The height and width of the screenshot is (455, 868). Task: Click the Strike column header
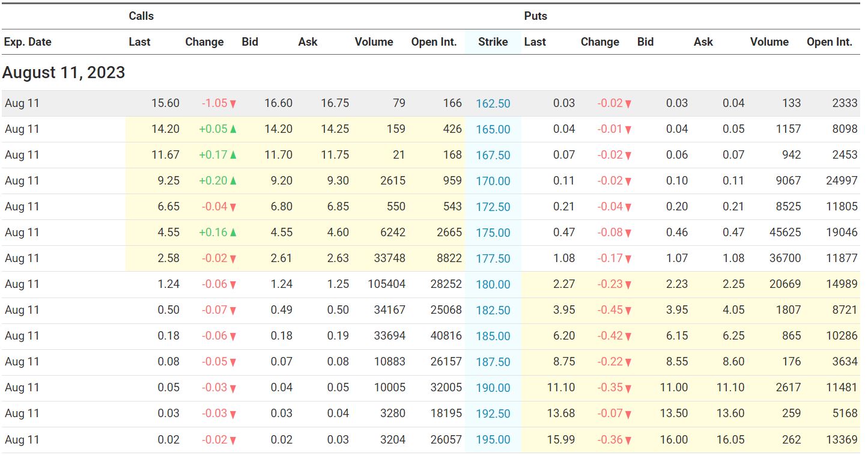point(493,42)
